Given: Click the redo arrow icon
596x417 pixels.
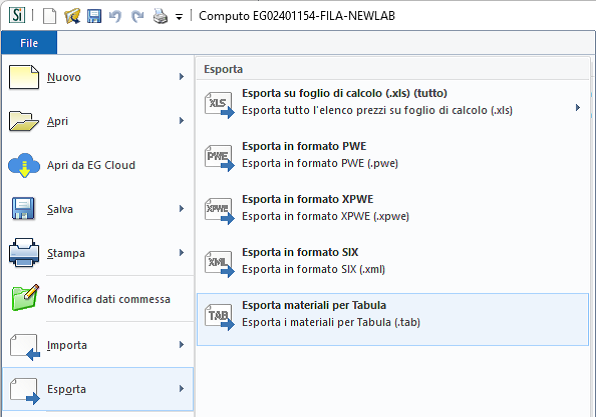Looking at the screenshot, I should pos(138,16).
